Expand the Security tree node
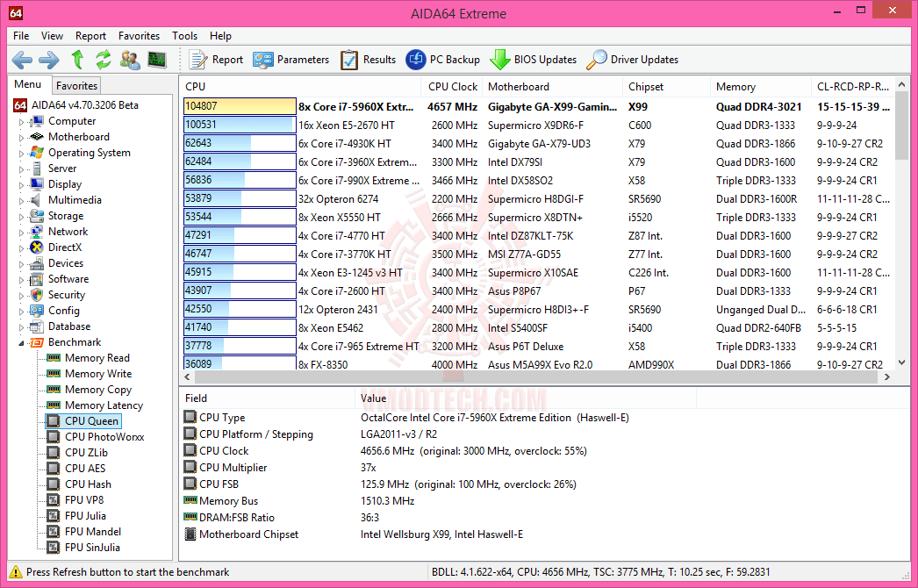Viewport: 918px width, 588px height. tap(22, 296)
